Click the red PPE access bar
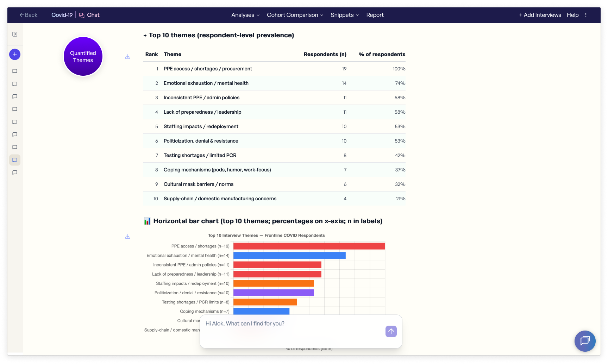 [309, 246]
